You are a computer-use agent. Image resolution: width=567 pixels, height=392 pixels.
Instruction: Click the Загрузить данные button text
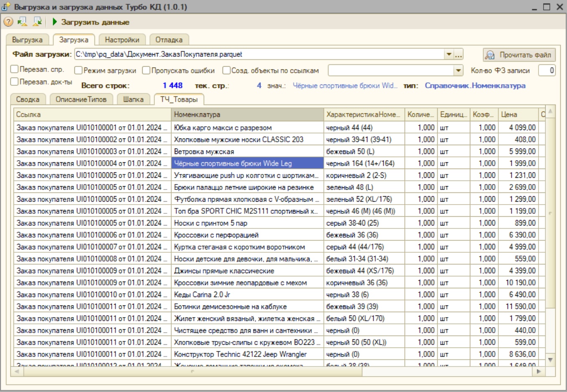click(x=95, y=22)
